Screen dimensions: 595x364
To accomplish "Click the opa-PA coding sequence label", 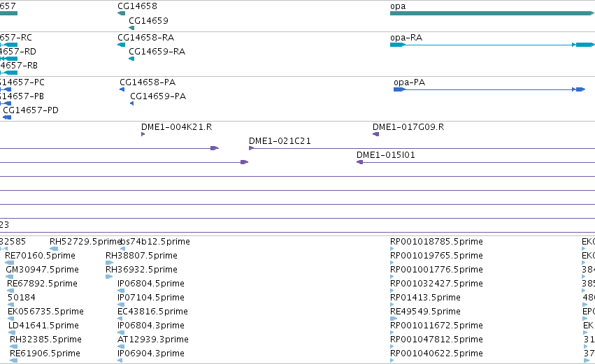I will point(409,82).
